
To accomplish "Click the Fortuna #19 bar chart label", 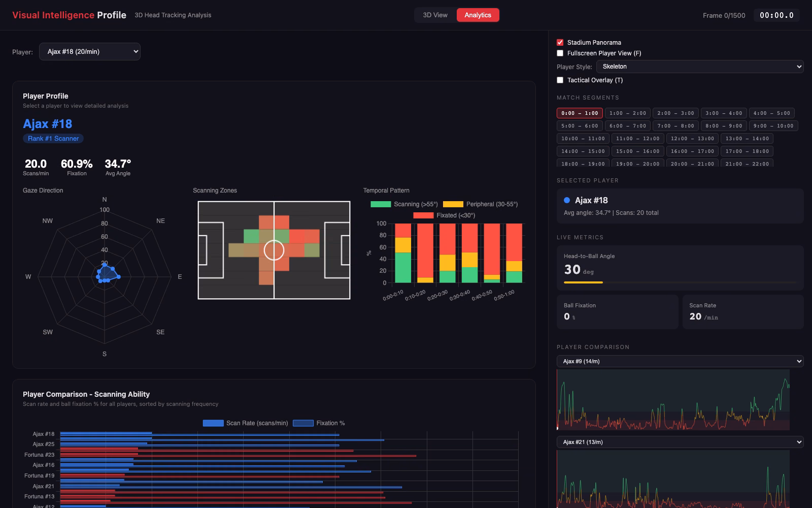I will pyautogui.click(x=39, y=475).
